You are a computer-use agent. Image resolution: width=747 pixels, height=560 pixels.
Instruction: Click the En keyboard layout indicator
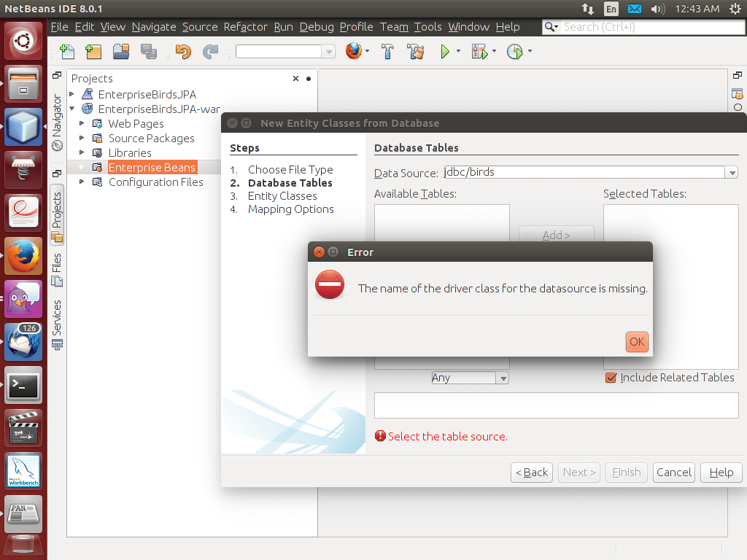[x=611, y=9]
